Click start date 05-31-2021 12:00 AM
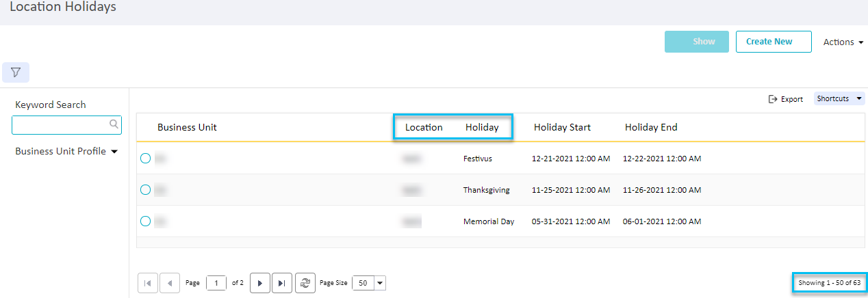The width and height of the screenshot is (868, 298). (x=571, y=221)
